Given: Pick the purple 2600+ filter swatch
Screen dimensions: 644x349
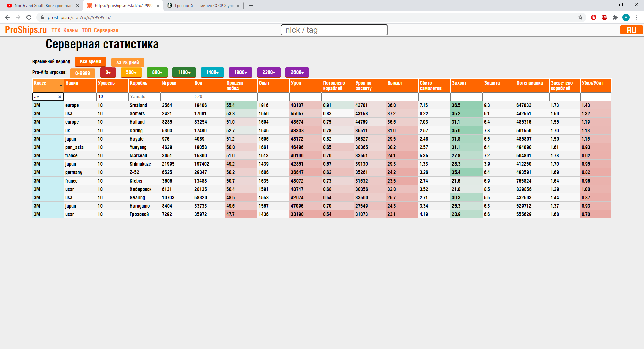Looking at the screenshot, I should click(297, 72).
